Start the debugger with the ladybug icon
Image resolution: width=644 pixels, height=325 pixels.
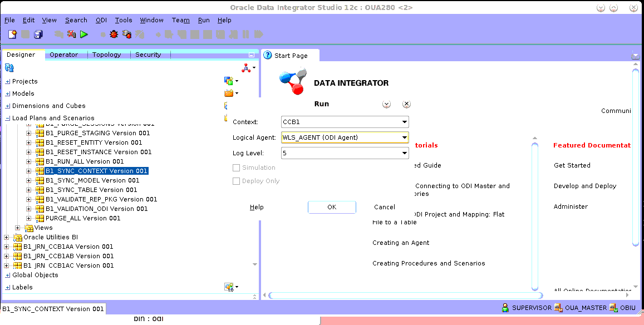[x=113, y=35]
